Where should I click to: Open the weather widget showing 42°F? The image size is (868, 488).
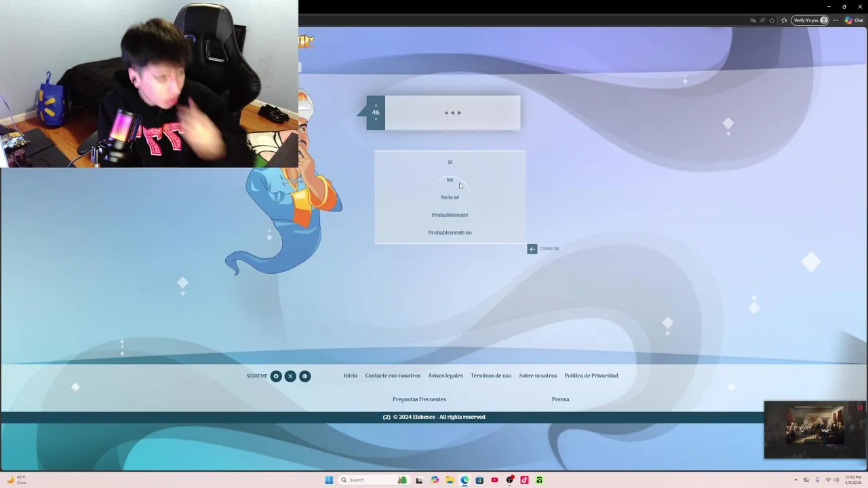pos(17,480)
